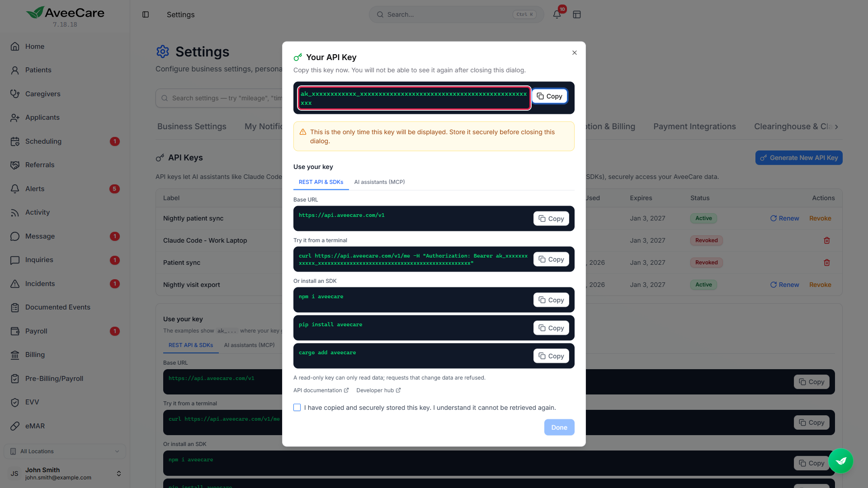Expand the All Locations dropdown
Viewport: 868px width, 488px height.
pyautogui.click(x=65, y=451)
